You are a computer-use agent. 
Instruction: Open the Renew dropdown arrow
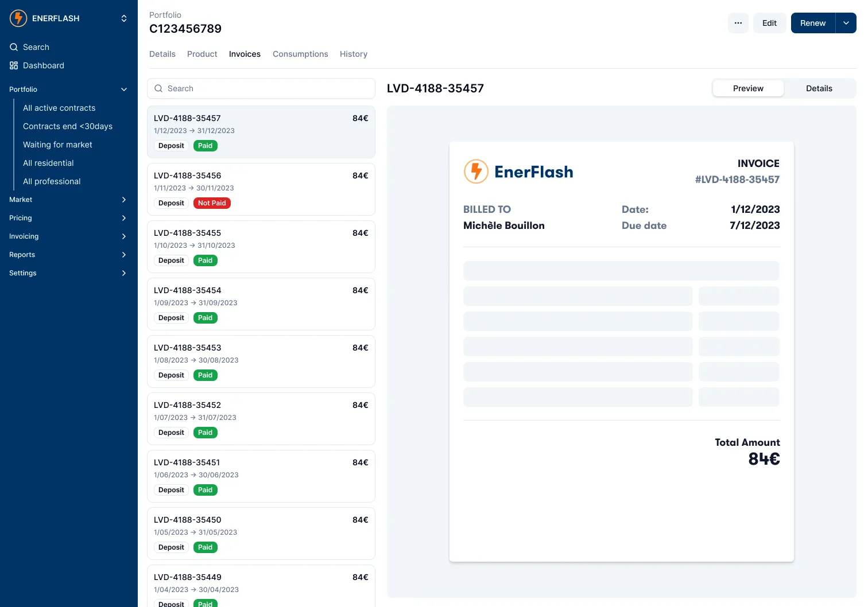[x=846, y=23]
